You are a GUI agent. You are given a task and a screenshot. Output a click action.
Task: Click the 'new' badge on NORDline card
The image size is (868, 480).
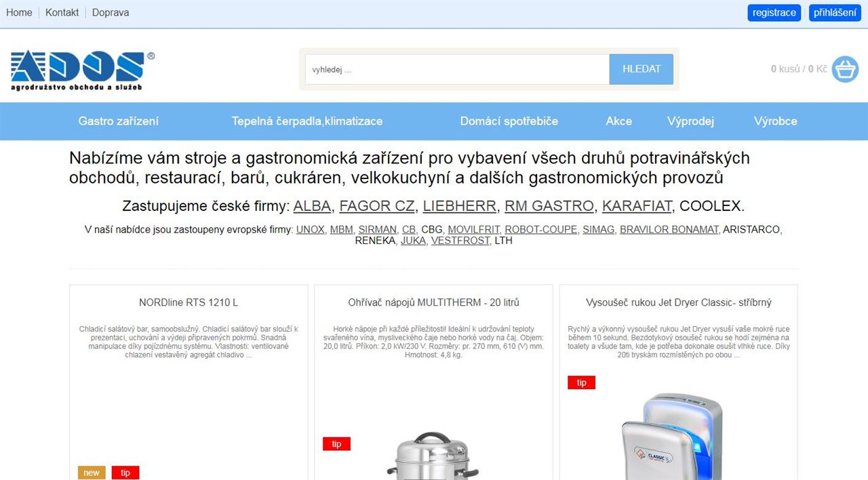click(x=92, y=473)
